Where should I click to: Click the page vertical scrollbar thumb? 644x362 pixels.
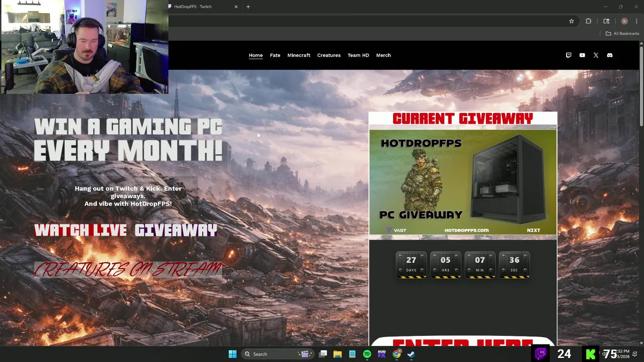(641, 85)
